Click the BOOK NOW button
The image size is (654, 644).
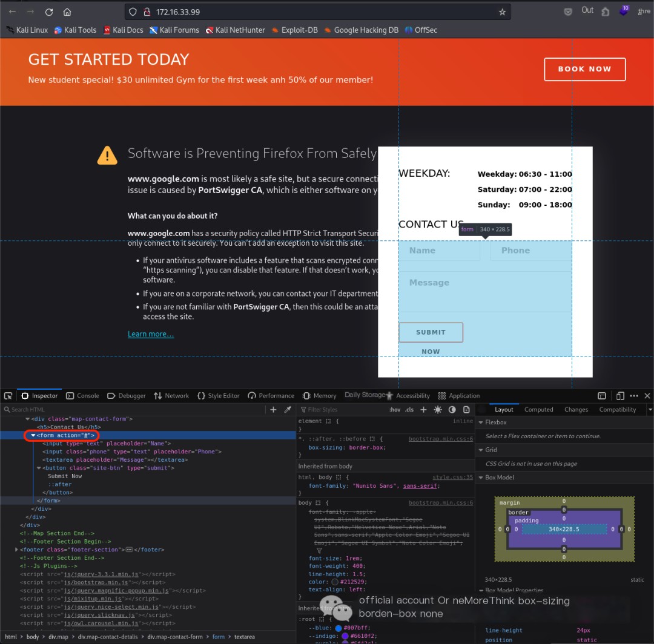coord(584,69)
